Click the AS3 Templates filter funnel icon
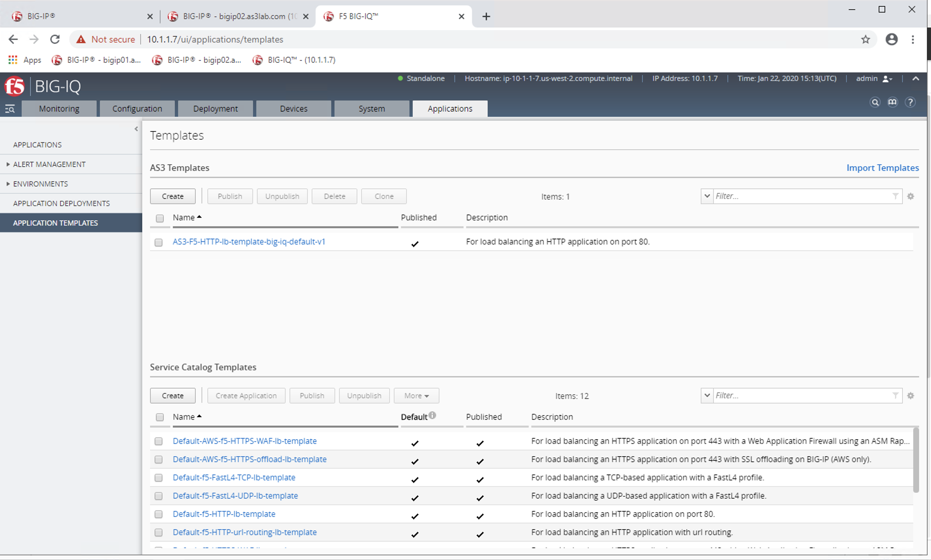Viewport: 931px width, 560px height. pos(895,196)
